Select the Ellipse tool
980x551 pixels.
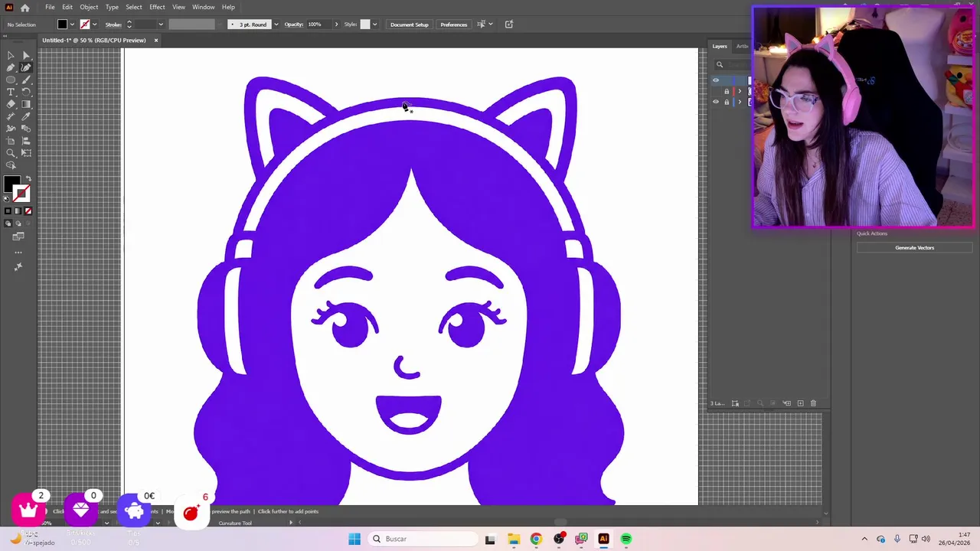coord(11,80)
